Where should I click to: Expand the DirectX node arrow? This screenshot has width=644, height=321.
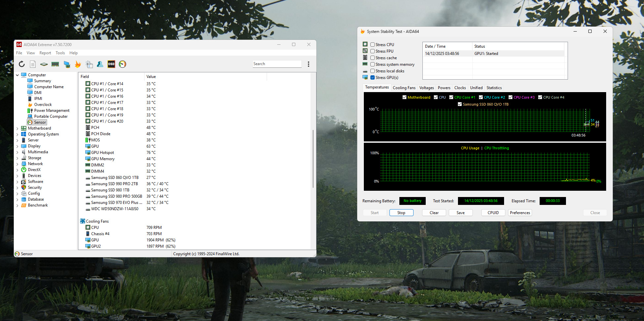point(17,170)
